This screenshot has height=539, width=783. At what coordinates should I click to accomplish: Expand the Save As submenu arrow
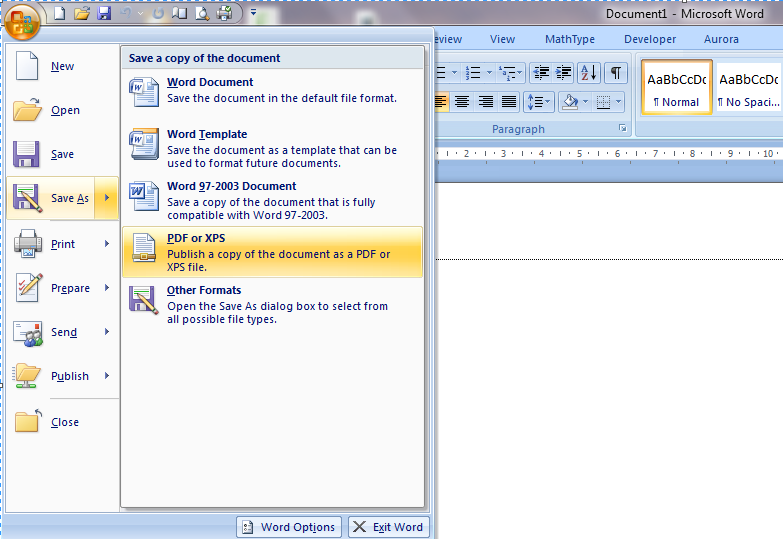[x=107, y=198]
